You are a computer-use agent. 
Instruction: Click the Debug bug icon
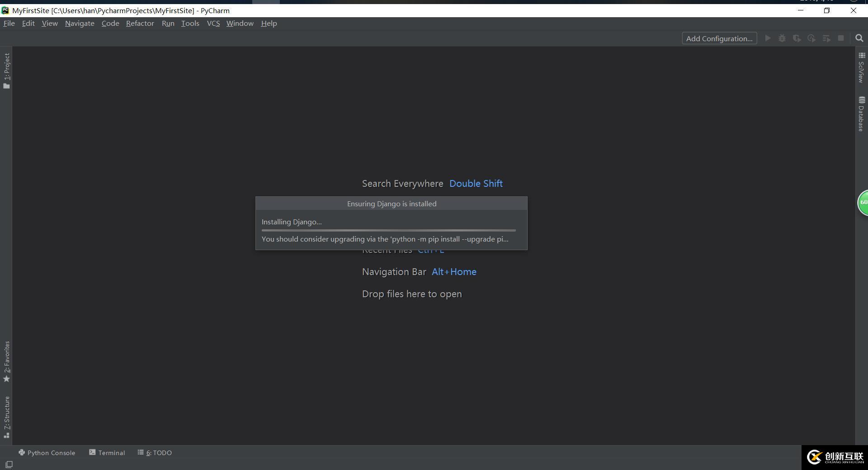point(782,38)
